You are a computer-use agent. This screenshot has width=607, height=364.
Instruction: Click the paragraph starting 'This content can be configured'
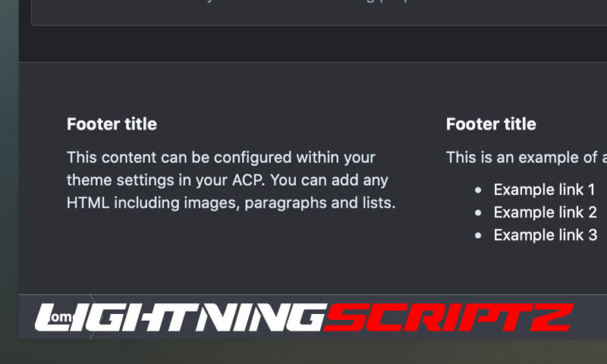tap(221, 158)
